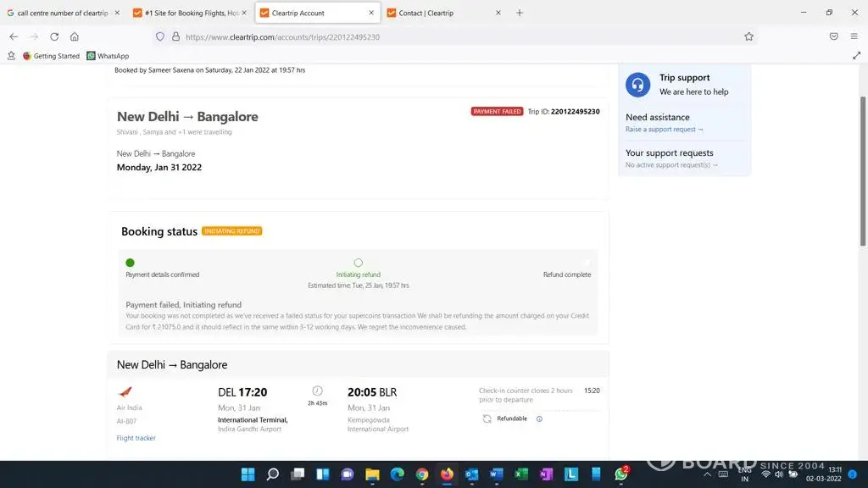868x488 pixels.
Task: Expand the fullscreen arrow on bookmarks bar
Action: (856, 56)
